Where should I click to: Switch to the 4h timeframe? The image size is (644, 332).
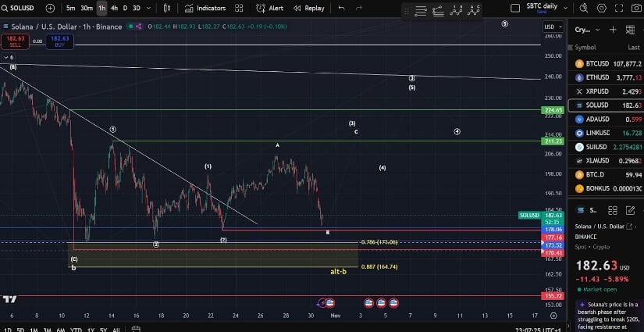point(115,8)
